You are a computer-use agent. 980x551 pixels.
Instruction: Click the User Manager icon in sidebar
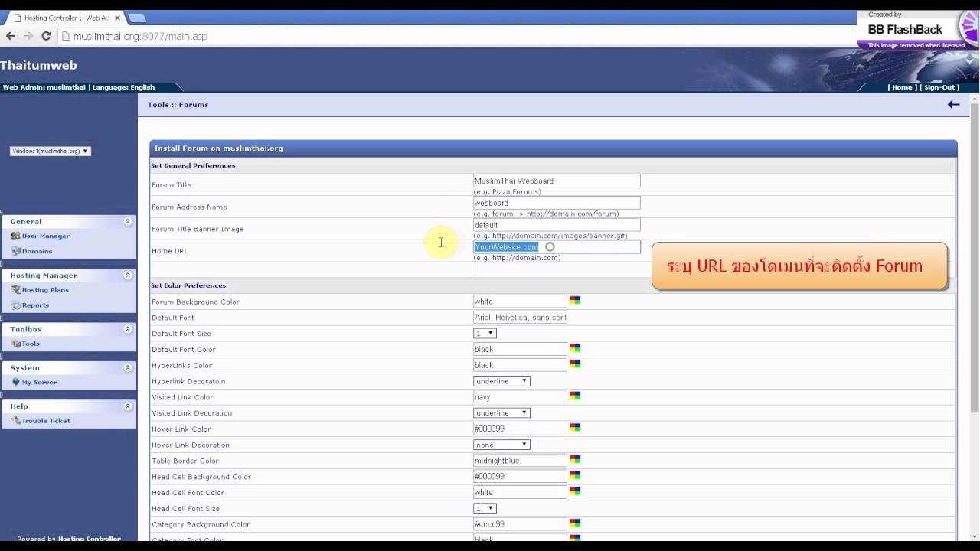[x=16, y=236]
